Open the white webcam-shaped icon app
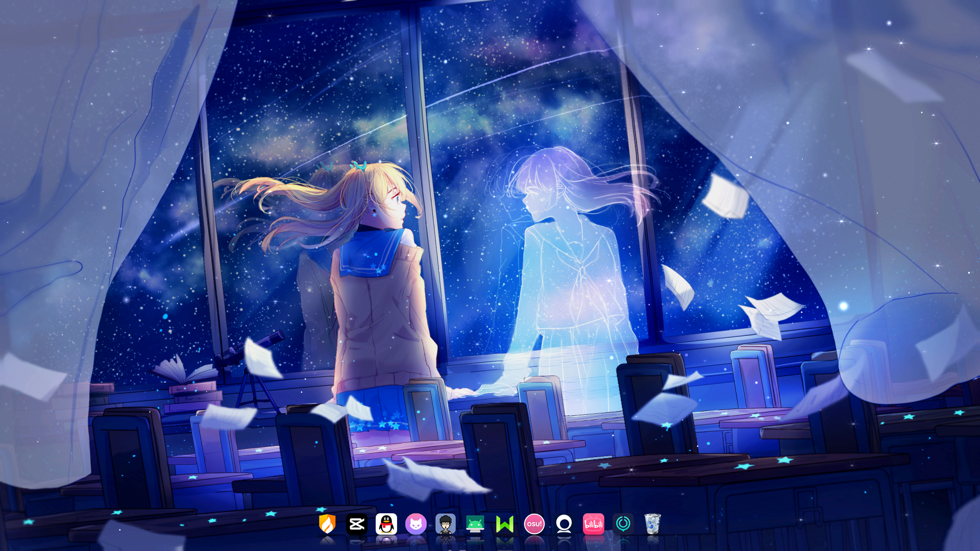Viewport: 980px width, 551px height. coord(564,524)
